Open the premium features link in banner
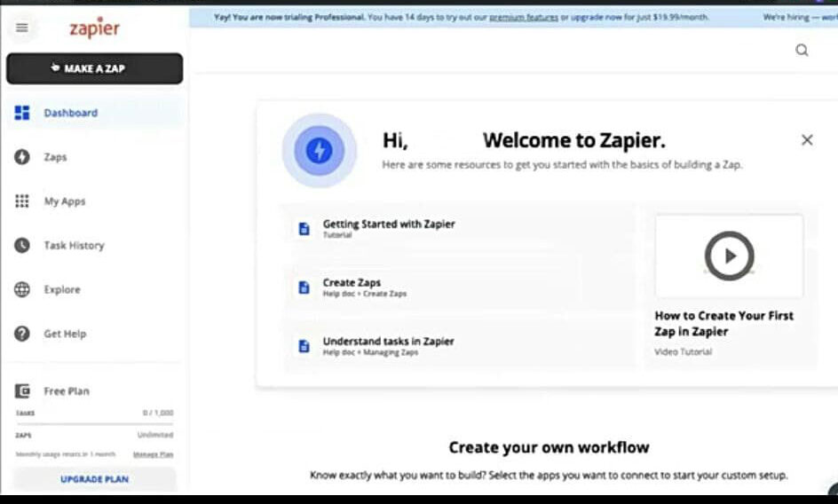Viewport: 838px width, 504px height. point(524,17)
